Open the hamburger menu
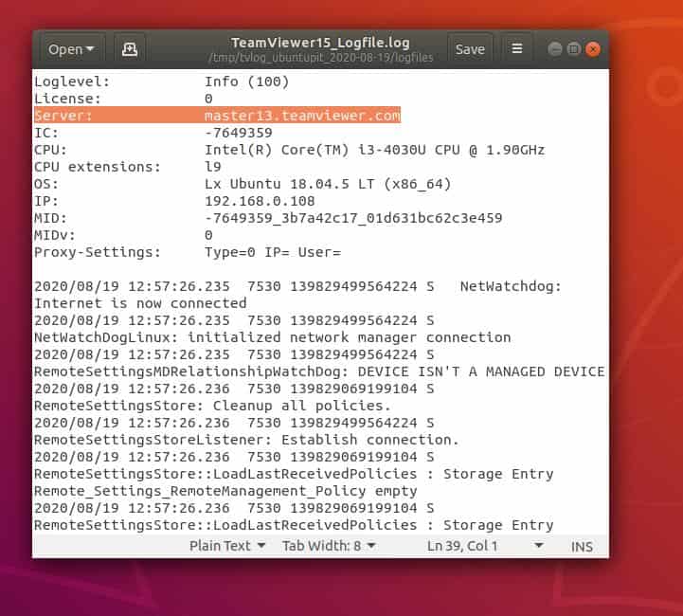 pos(516,48)
